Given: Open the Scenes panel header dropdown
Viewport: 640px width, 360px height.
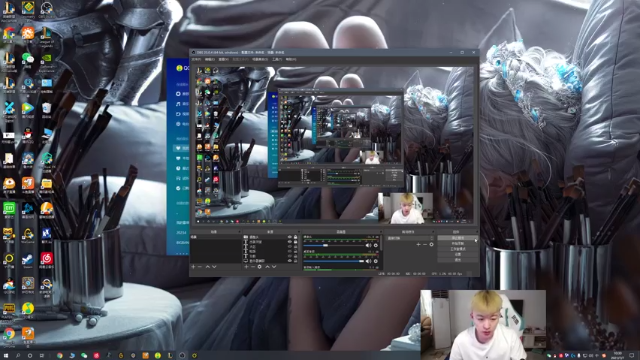Looking at the screenshot, I should coord(239,232).
